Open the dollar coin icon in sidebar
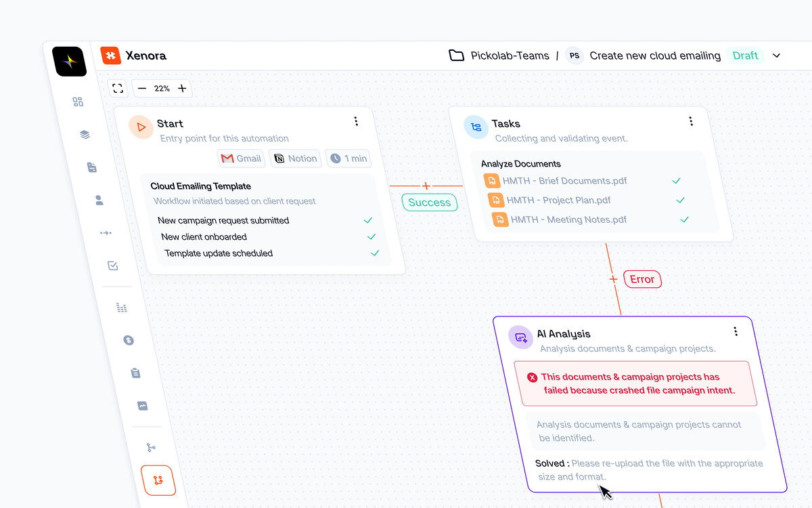812x508 pixels. coord(129,340)
